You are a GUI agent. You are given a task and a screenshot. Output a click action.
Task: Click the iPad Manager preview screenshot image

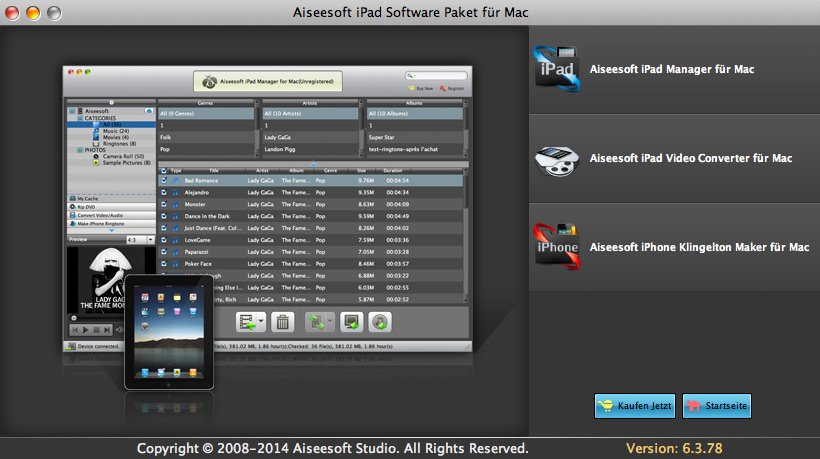tap(267, 209)
